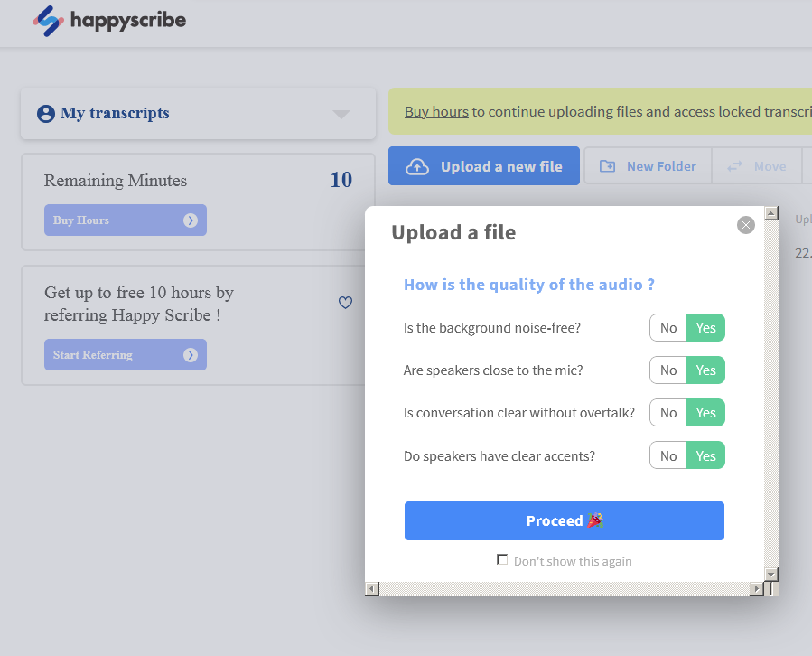The image size is (812, 656).
Task: Click the user profile icon beside My transcripts
Action: click(46, 114)
